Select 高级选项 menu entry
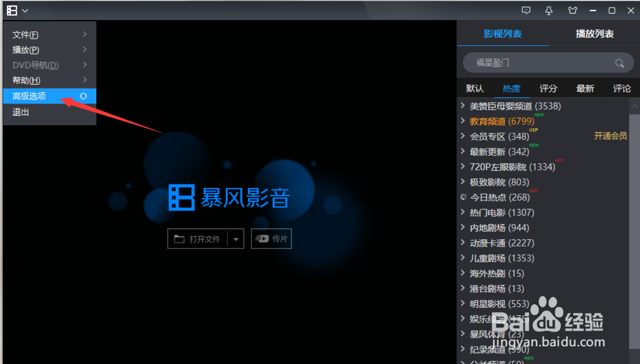 pyautogui.click(x=49, y=96)
